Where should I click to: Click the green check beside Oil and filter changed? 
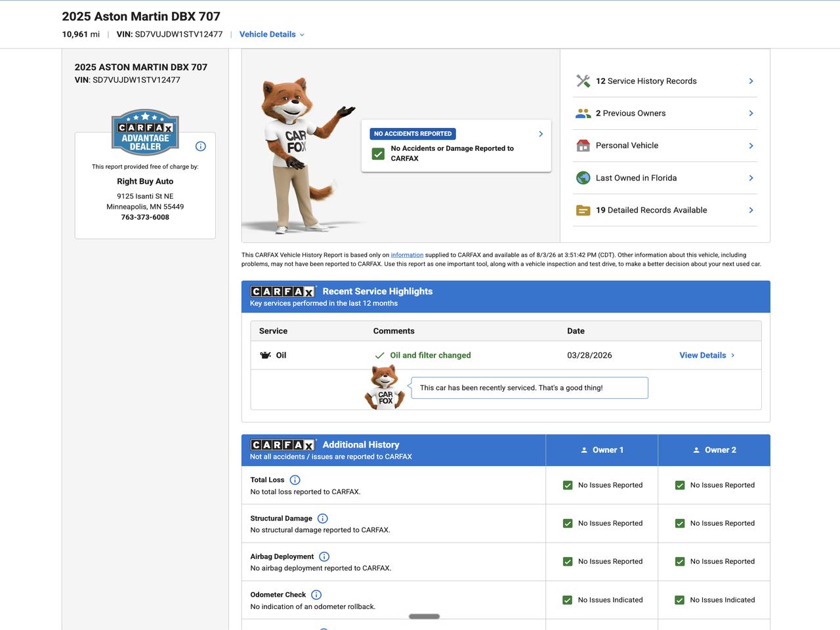[x=379, y=356]
